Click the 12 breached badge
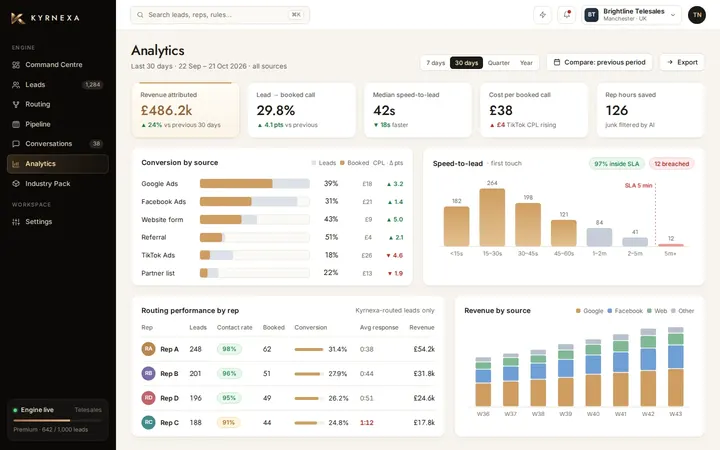 click(x=671, y=164)
